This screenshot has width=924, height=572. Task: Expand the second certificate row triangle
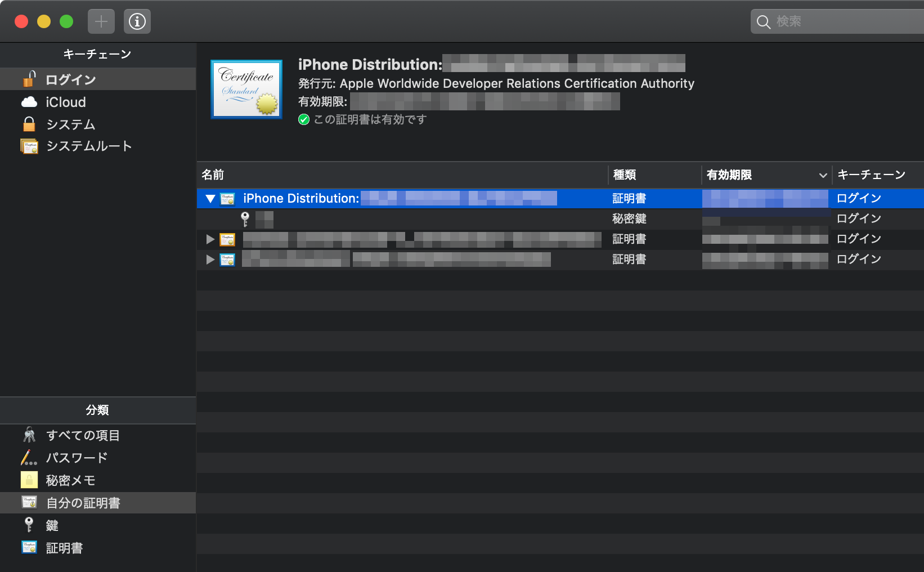(210, 239)
